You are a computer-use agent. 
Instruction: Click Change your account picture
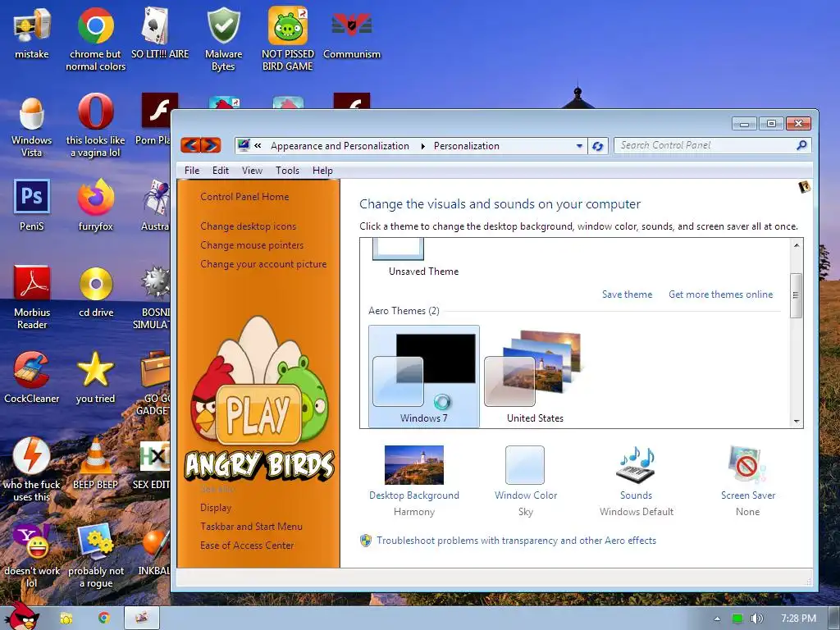[263, 263]
